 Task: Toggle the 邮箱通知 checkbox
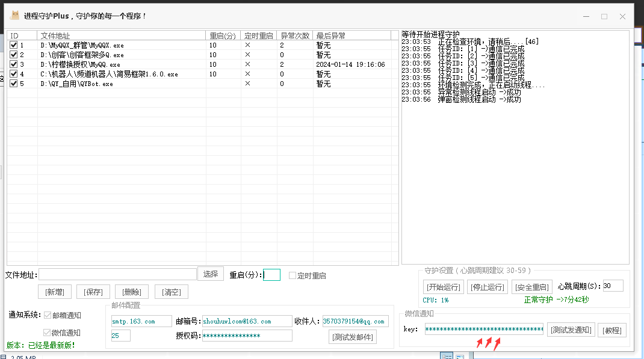(48, 315)
